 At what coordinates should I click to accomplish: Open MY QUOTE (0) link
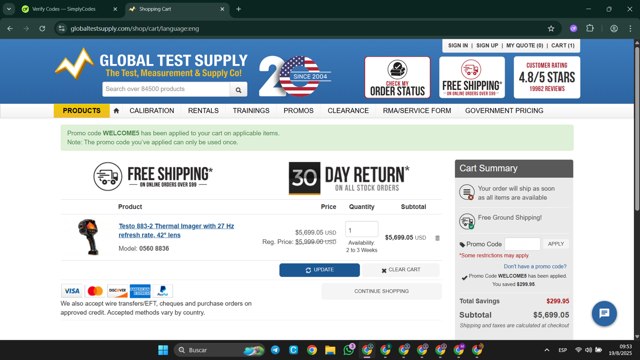(524, 45)
